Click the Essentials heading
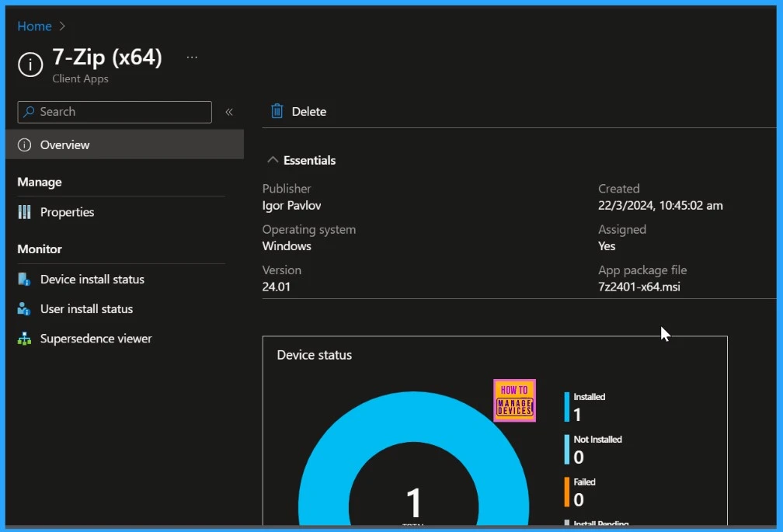Image resolution: width=783 pixels, height=532 pixels. coord(310,160)
